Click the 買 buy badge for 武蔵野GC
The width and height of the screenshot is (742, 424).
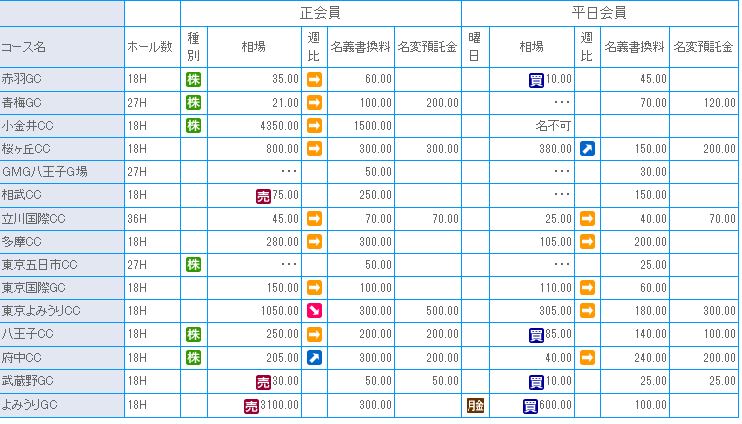pyautogui.click(x=536, y=382)
